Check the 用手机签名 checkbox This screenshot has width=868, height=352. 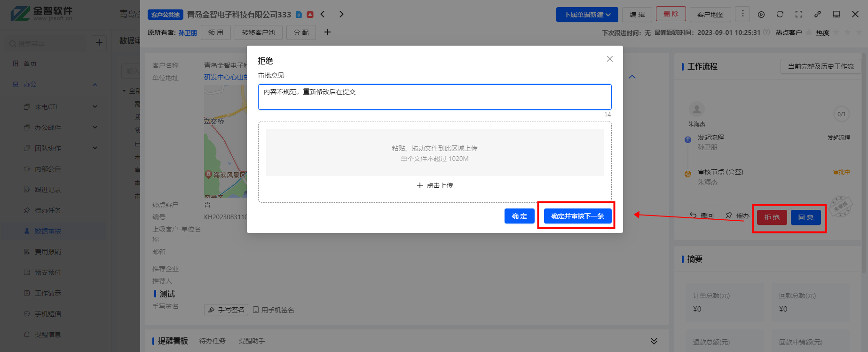(x=256, y=310)
